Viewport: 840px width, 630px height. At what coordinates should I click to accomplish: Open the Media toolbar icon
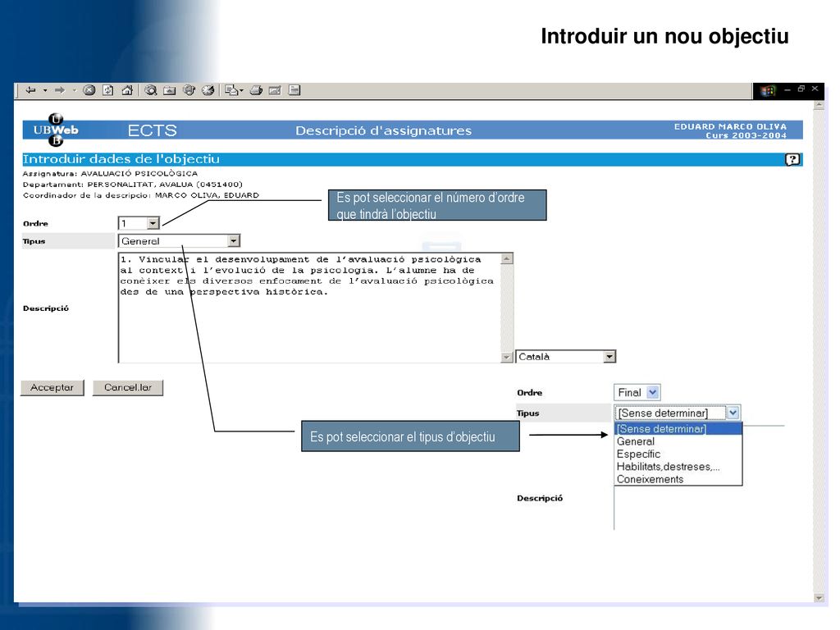189,90
